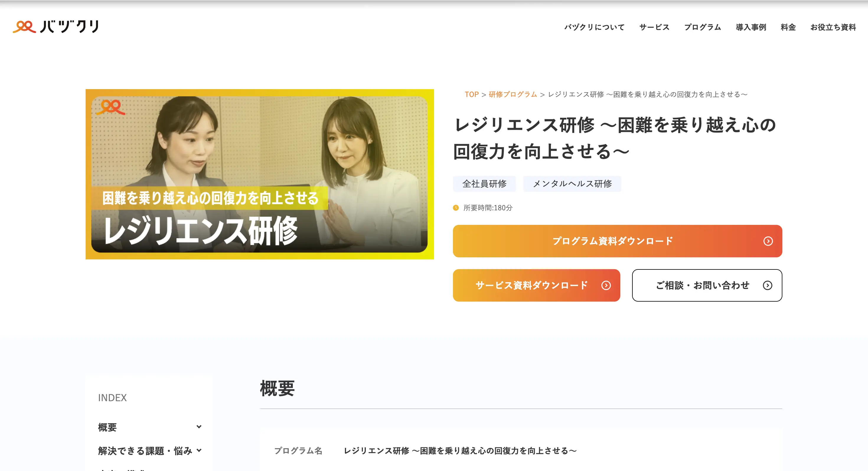Open the 料金 page from the header
This screenshot has width=868, height=471.
[788, 27]
